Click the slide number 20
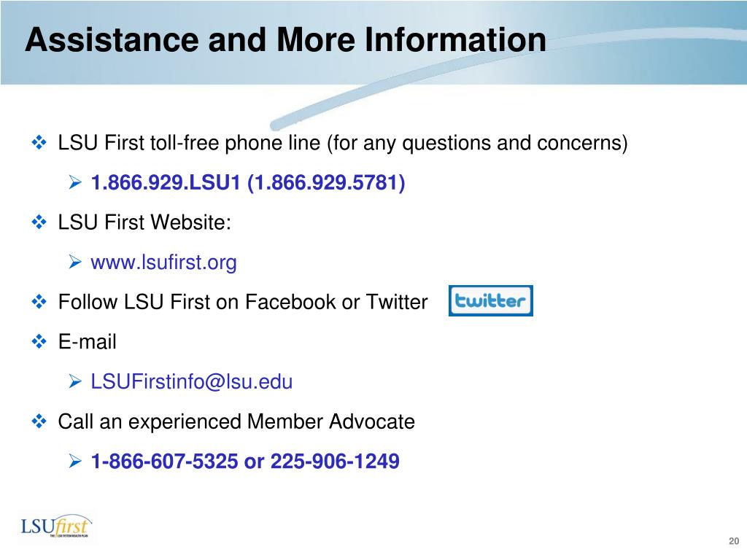747x560 pixels. [734, 541]
